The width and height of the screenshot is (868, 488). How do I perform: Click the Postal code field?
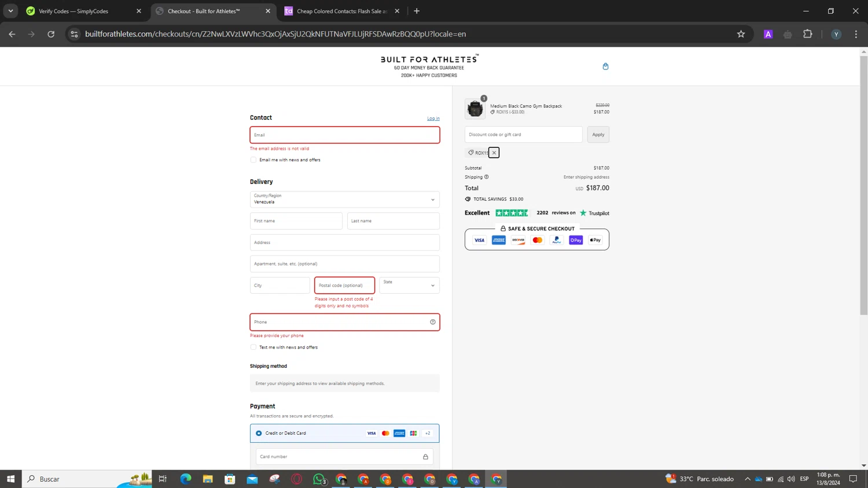pos(345,285)
